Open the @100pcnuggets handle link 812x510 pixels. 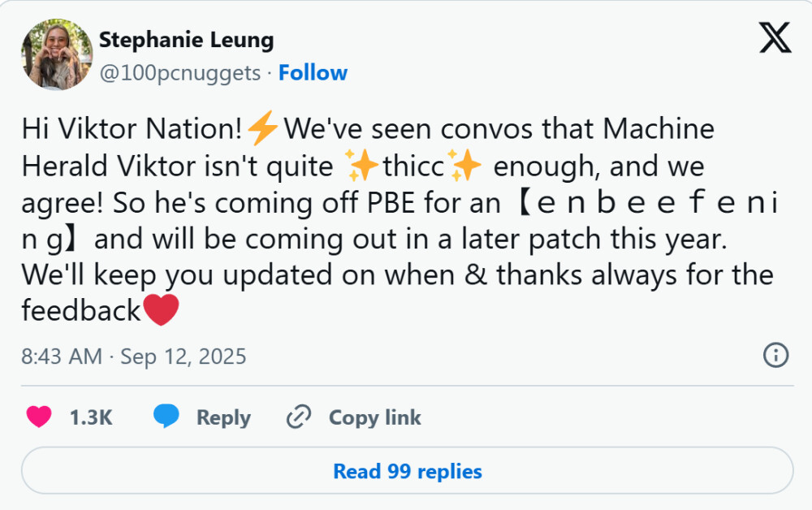179,73
